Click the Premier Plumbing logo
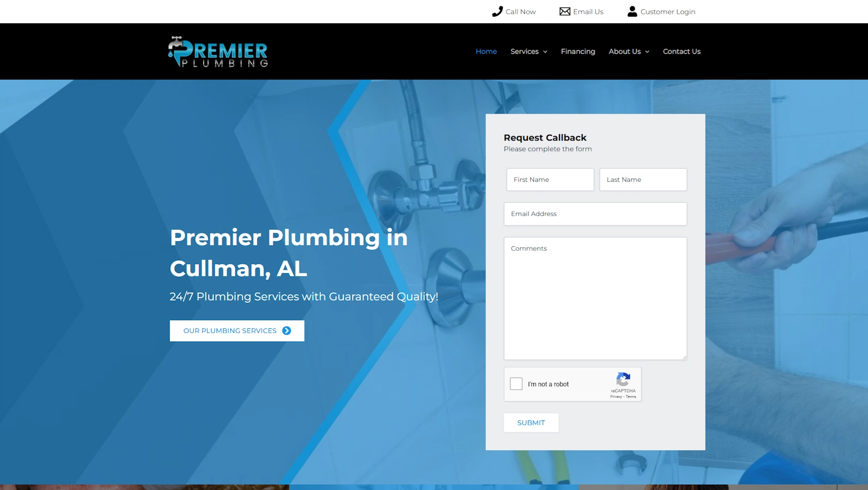Viewport: 868px width, 490px height. [218, 51]
